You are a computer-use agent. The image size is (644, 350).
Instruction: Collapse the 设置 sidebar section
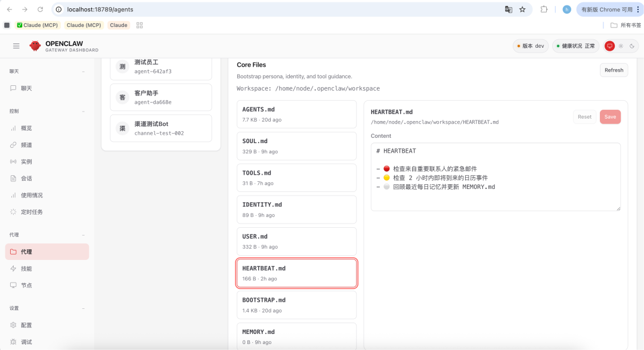click(x=83, y=308)
